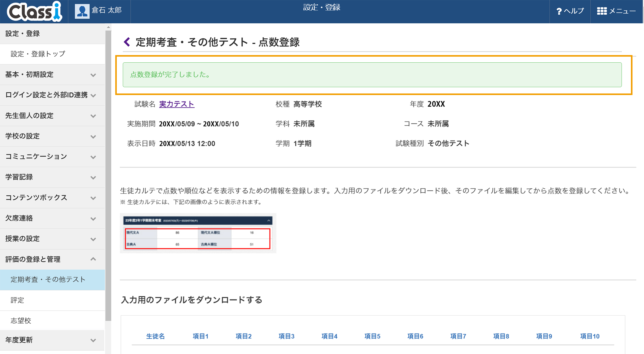
Task: Select 定期考査・その他テスト in sidebar
Action: tap(52, 280)
